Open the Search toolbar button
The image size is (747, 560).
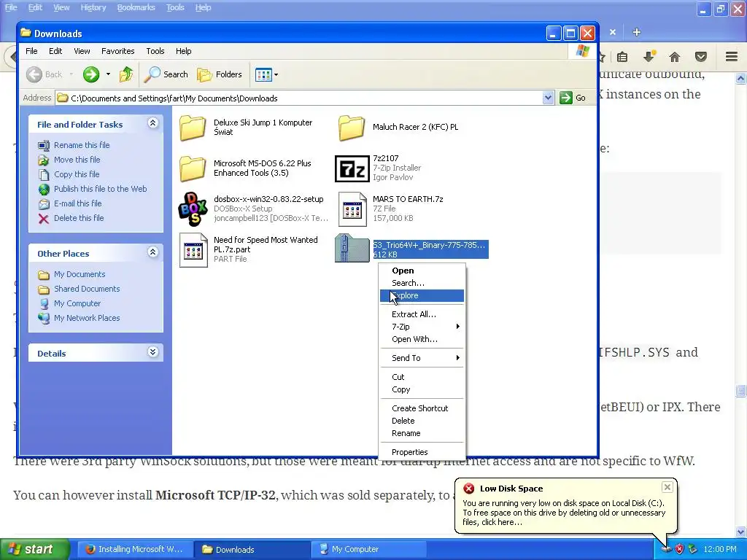(166, 74)
